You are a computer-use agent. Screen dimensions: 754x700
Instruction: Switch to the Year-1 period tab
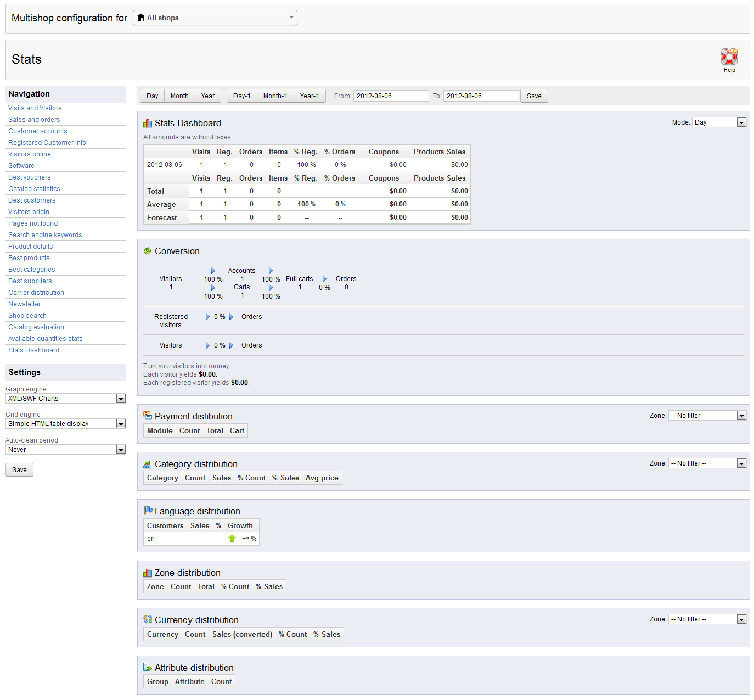(310, 96)
